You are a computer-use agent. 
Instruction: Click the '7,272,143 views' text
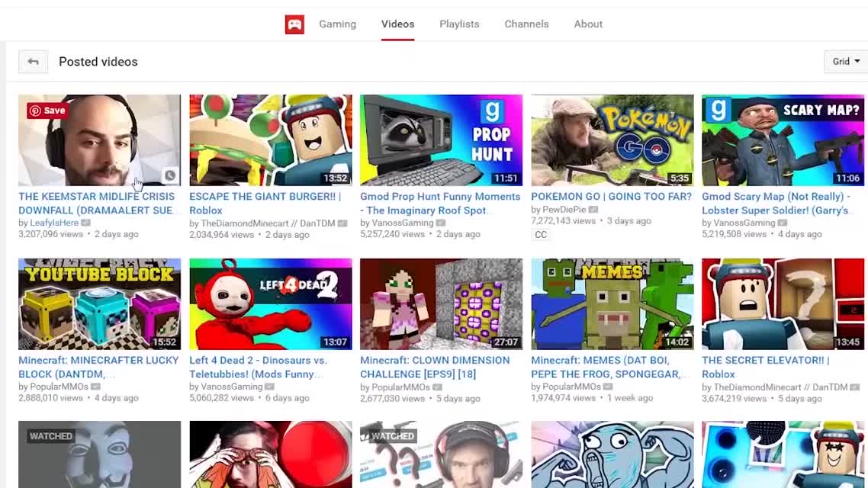564,221
